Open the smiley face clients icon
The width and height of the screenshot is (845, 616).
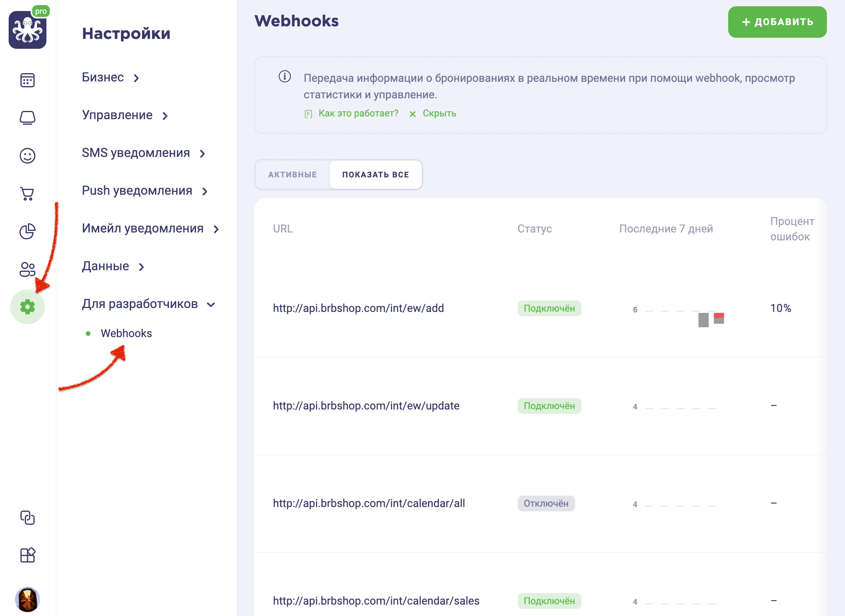[x=28, y=156]
